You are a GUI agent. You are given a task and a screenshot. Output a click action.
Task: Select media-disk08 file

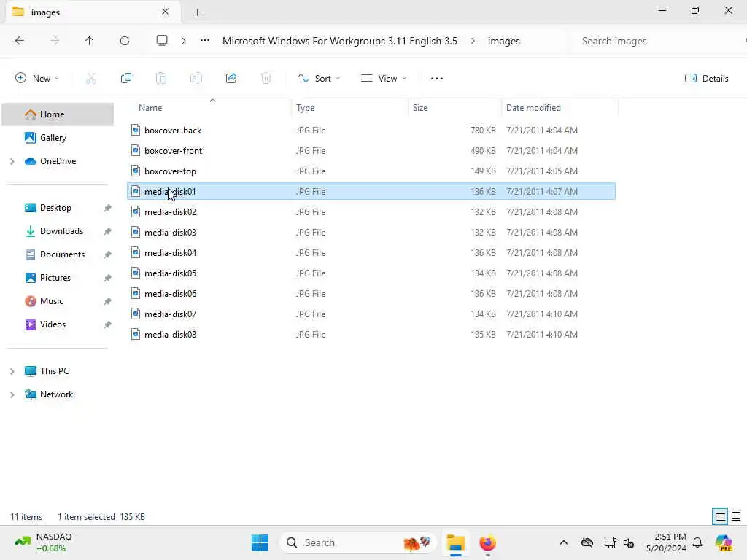tap(371, 335)
